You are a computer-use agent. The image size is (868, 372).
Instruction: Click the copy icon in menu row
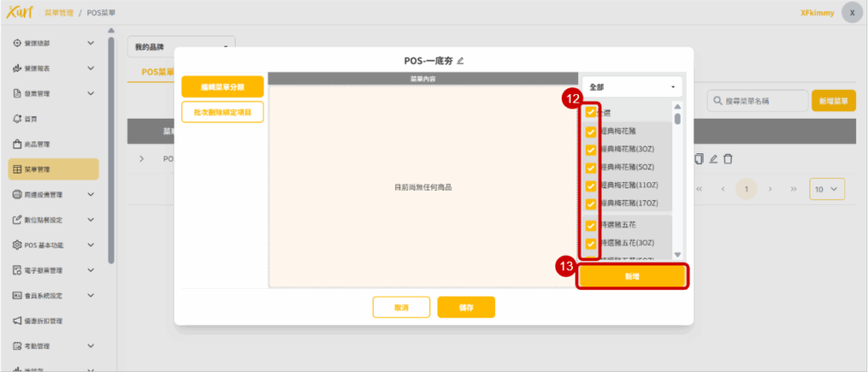pos(698,158)
